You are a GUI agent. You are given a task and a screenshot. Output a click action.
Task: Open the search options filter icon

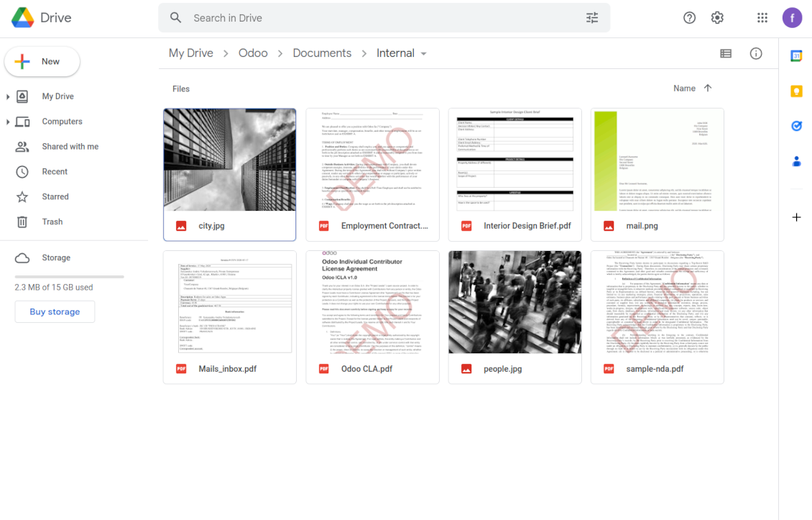click(x=592, y=18)
